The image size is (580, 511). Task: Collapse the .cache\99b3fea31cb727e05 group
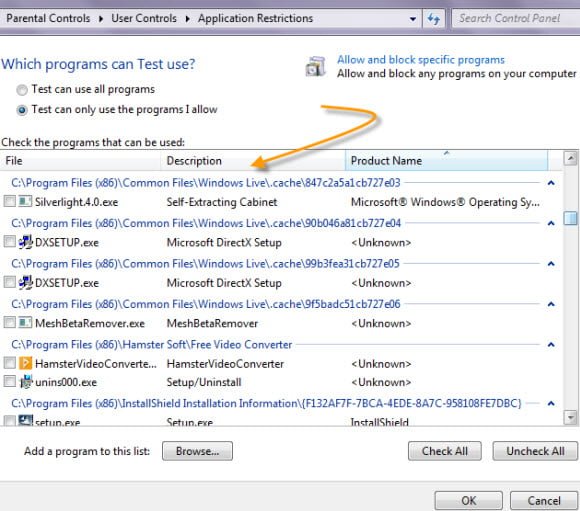click(551, 263)
